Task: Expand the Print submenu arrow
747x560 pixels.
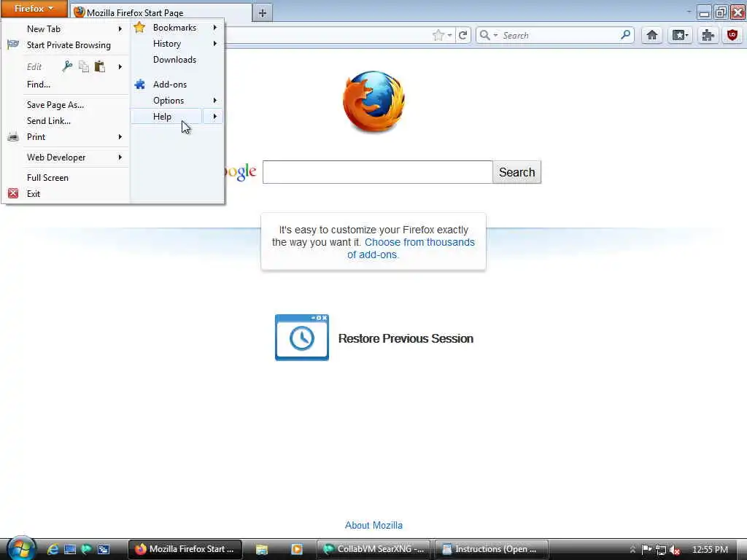Action: point(120,137)
